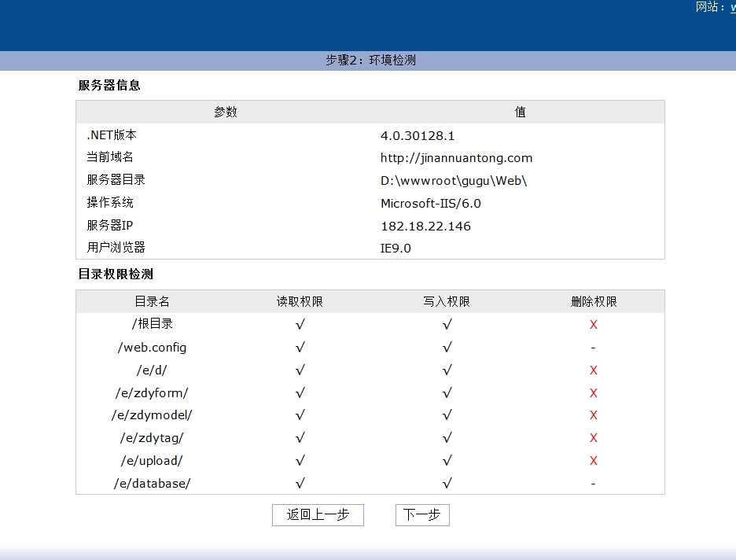
Task: Click the write permission checkmark for /web.config
Action: coord(447,347)
